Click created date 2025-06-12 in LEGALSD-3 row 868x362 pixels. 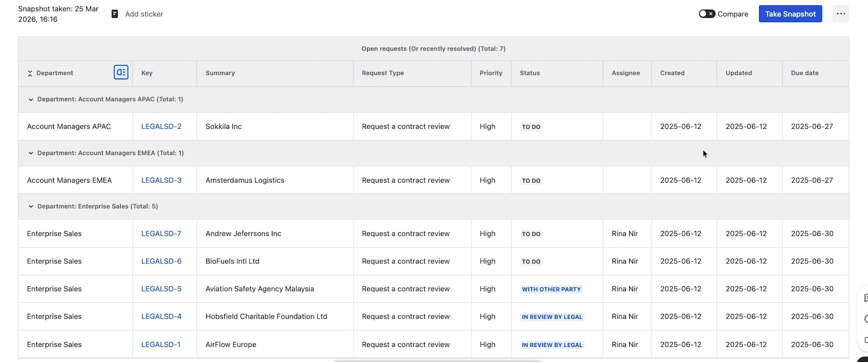tap(681, 180)
